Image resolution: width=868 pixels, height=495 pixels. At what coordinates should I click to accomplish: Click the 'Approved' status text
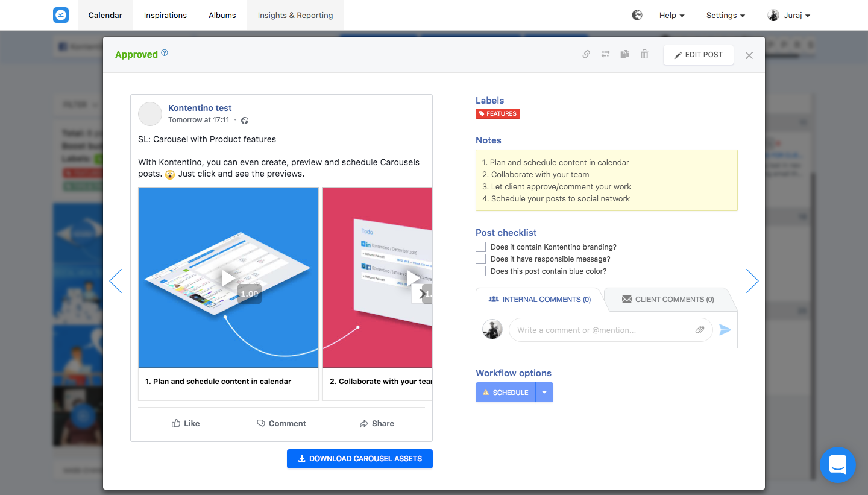(x=137, y=55)
